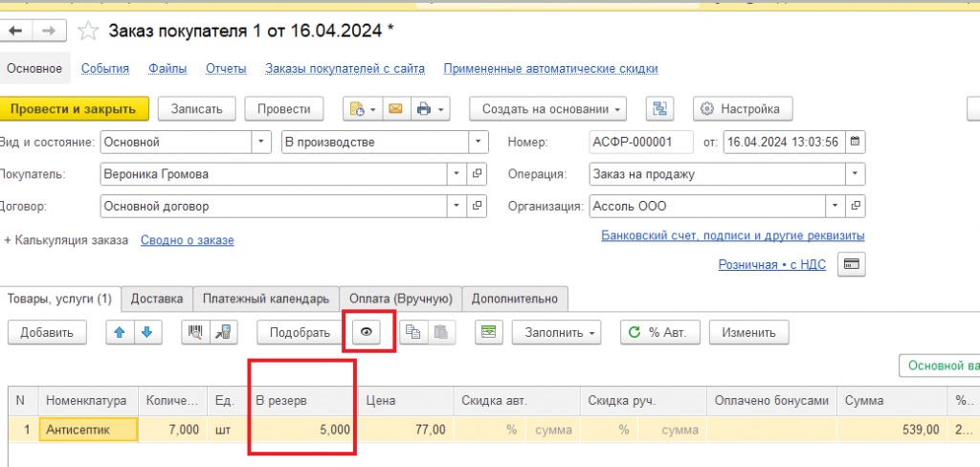Click Провести button
Viewport: 980px width, 467px height.
coord(283,109)
